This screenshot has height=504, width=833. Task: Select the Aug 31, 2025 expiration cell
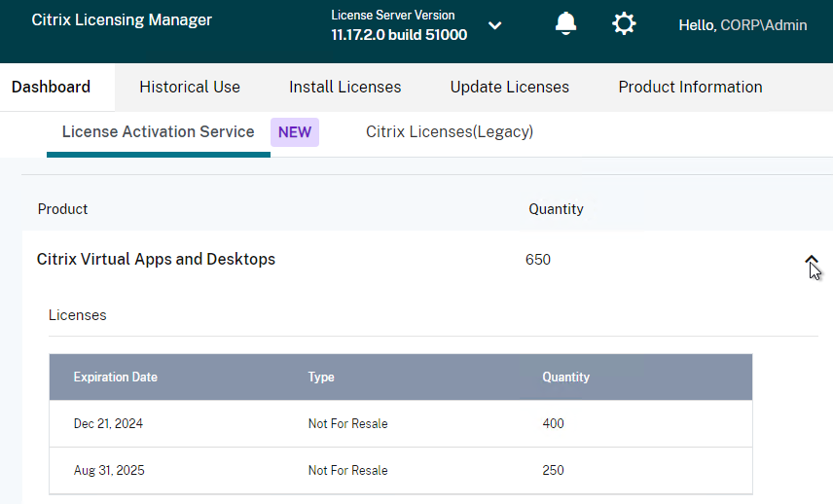109,471
